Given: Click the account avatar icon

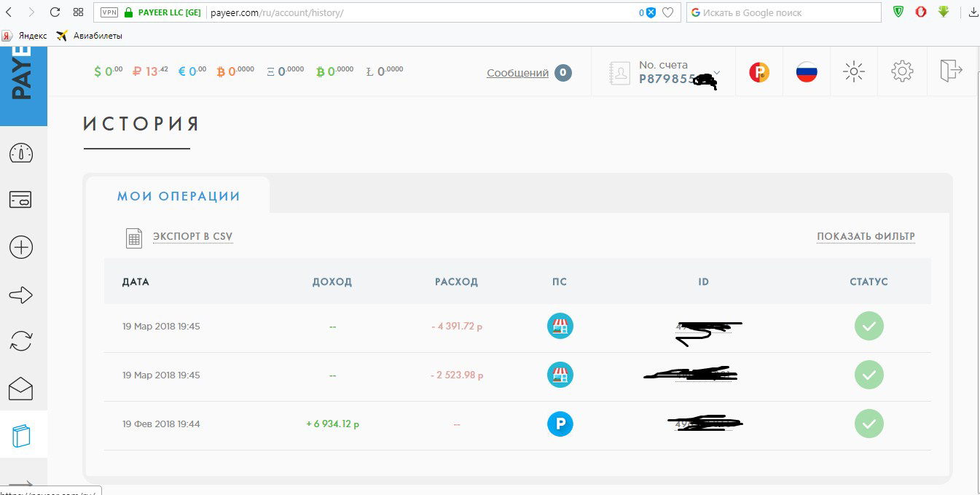Looking at the screenshot, I should pos(619,73).
